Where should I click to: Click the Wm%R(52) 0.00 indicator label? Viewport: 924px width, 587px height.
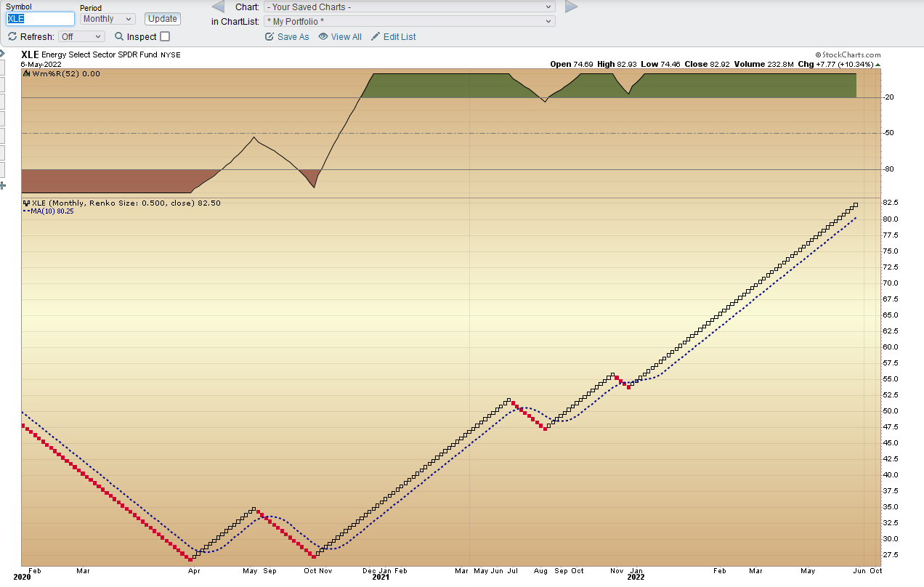[66, 73]
